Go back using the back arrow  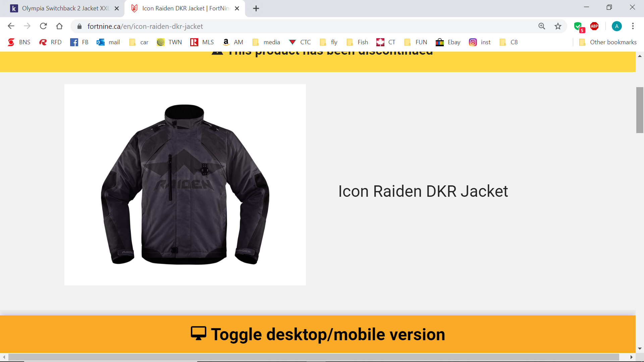click(11, 26)
